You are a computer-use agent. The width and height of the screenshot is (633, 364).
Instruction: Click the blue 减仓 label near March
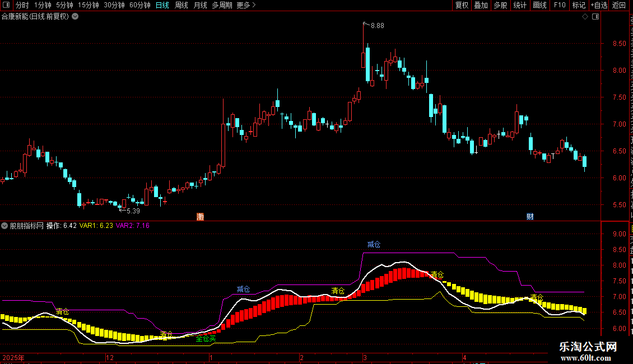click(374, 244)
